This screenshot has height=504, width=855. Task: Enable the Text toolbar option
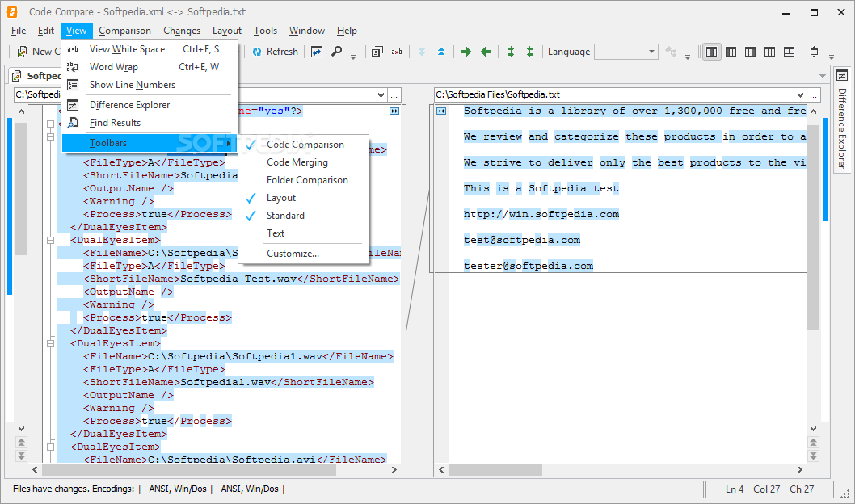[304, 233]
